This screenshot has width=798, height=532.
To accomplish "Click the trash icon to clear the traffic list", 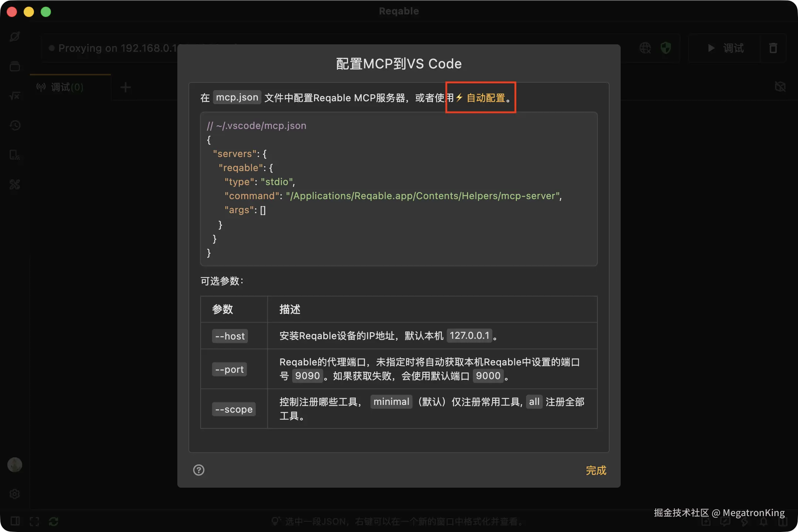I will coord(773,48).
